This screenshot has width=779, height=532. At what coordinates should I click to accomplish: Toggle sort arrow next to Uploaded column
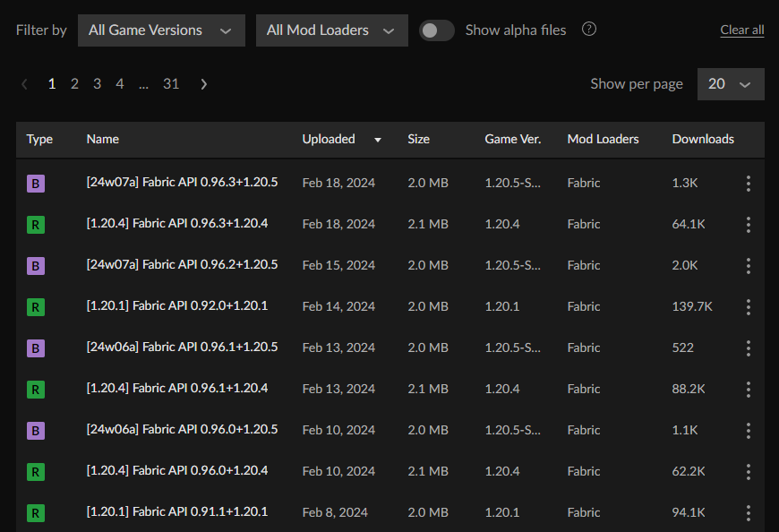[x=378, y=140]
